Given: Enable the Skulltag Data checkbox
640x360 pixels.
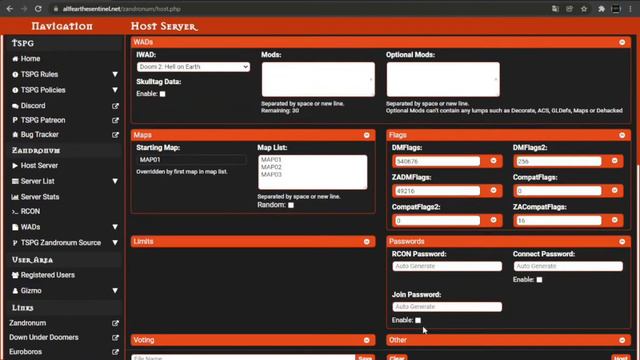Looking at the screenshot, I should click(x=162, y=94).
